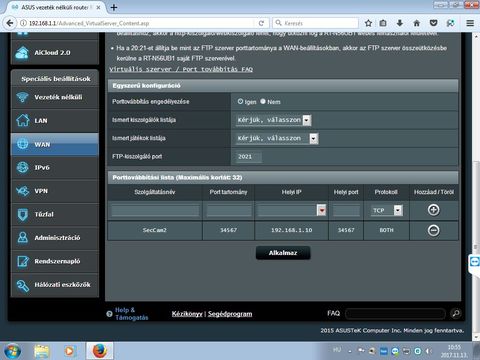Click the Help & Támogatás link text
Image resolution: width=480 pixels, height=360 pixels.
click(131, 314)
